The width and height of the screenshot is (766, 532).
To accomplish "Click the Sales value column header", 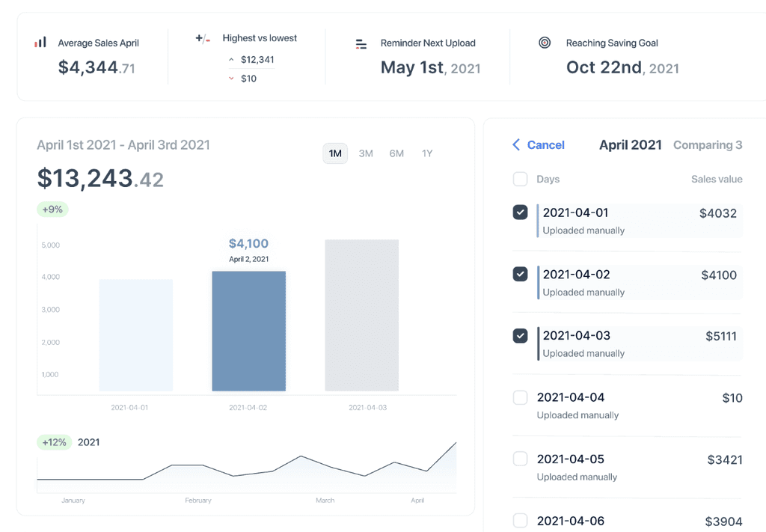I will [x=717, y=180].
